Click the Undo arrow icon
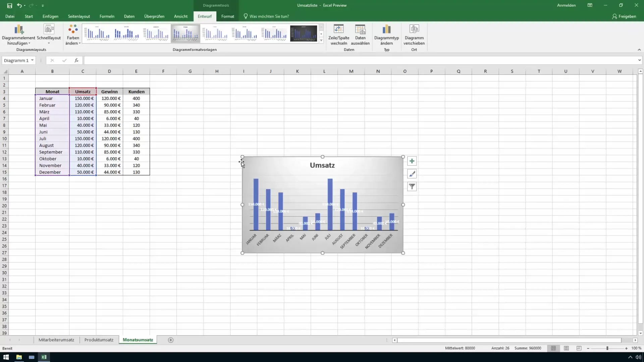Image resolution: width=644 pixels, height=362 pixels. 19,5
